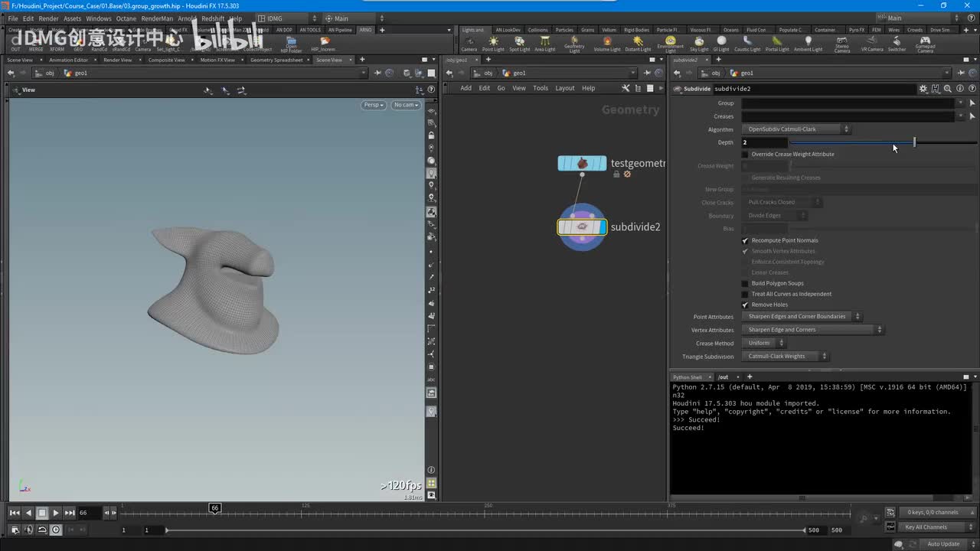Switch to the Geometry Spreadsheet tab
This screenshot has width=980, height=551.
click(276, 60)
